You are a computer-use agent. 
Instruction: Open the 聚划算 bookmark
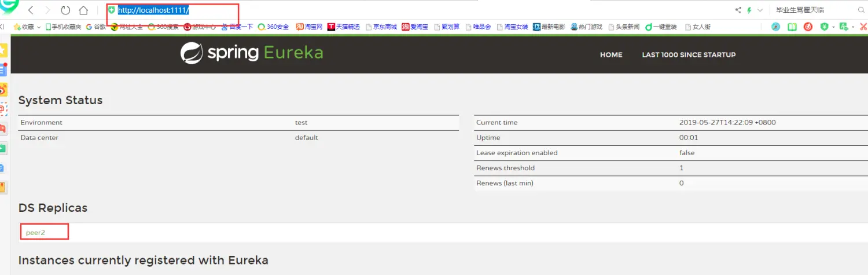pos(447,27)
